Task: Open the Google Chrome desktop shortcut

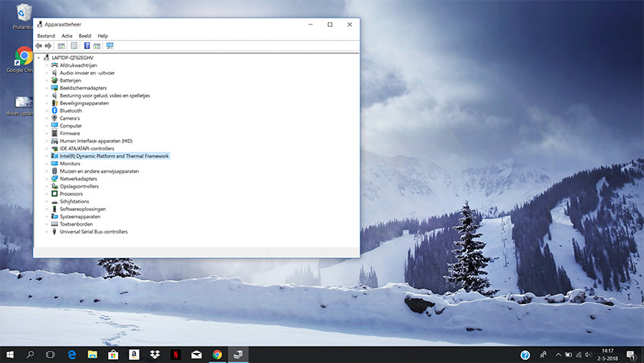Action: [24, 60]
